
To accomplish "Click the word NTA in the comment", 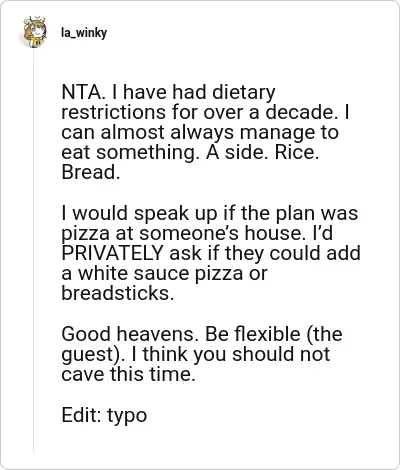I will 82,92.
